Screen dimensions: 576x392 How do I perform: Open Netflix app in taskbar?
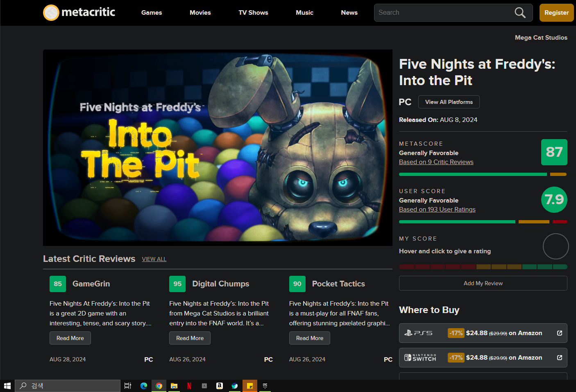(x=189, y=385)
